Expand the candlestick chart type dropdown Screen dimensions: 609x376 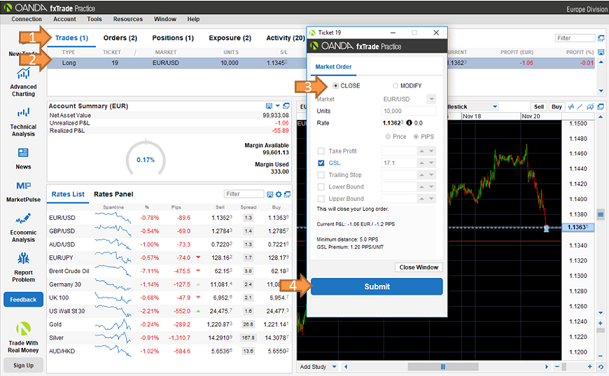pyautogui.click(x=495, y=106)
